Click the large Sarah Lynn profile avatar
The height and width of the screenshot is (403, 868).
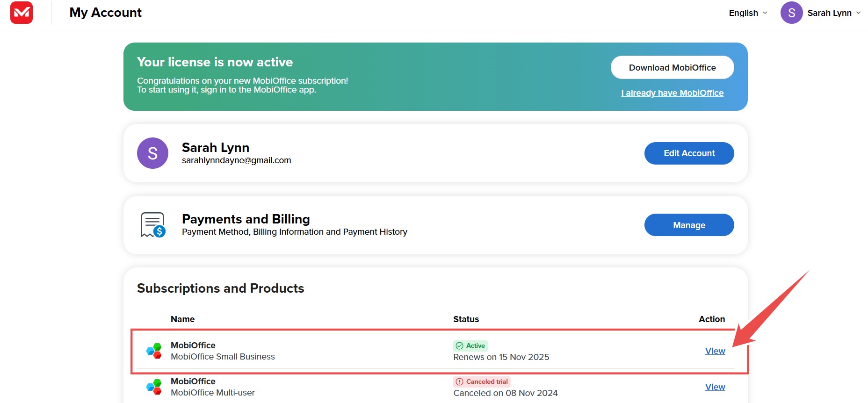click(152, 153)
